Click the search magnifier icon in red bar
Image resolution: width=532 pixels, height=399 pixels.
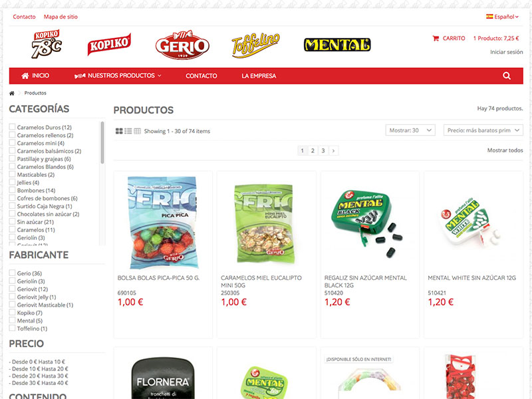[507, 76]
